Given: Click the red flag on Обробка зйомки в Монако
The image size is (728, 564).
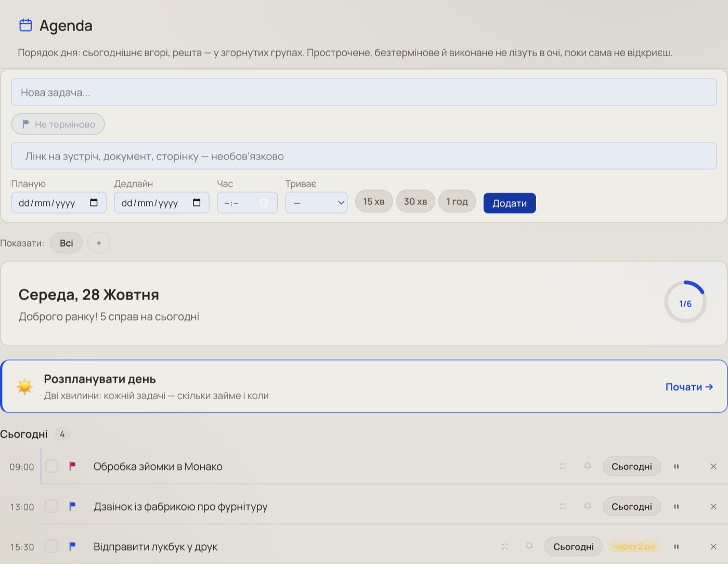Looking at the screenshot, I should click(72, 466).
